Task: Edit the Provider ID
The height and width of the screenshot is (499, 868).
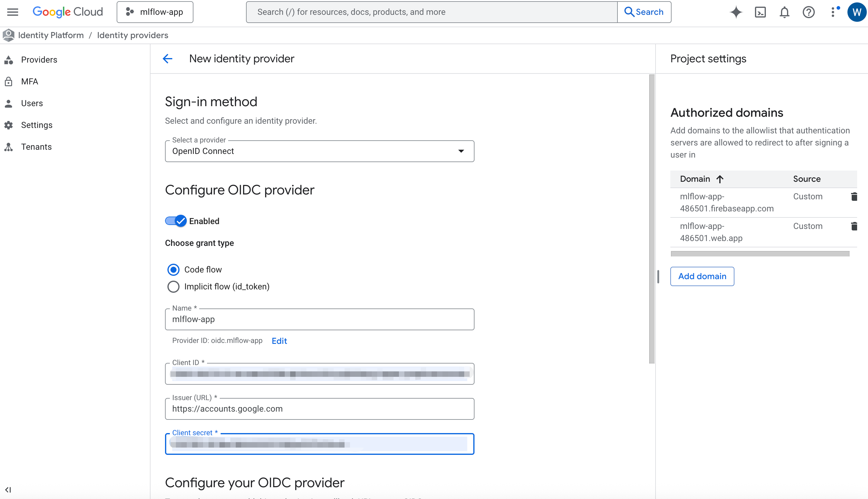Action: pyautogui.click(x=279, y=341)
